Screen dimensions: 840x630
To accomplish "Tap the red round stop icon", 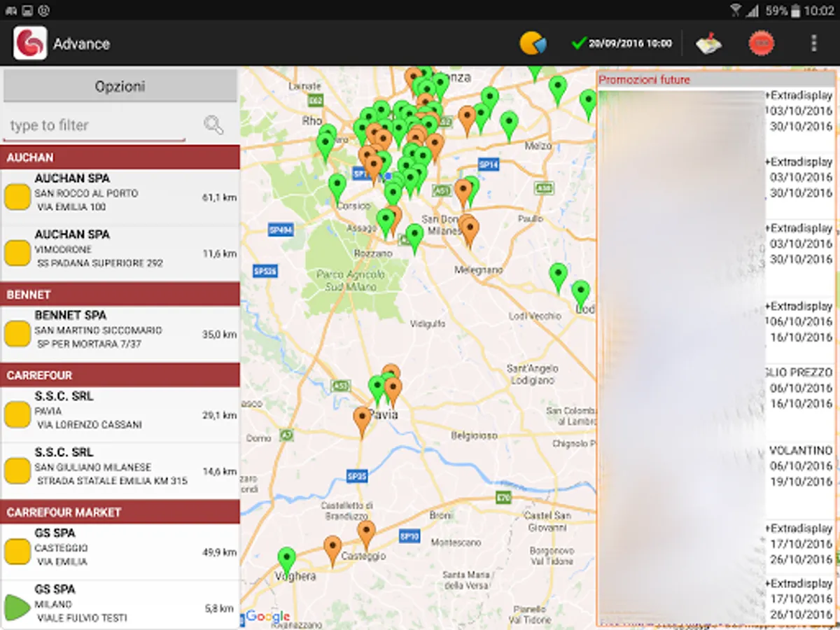I will click(x=762, y=43).
